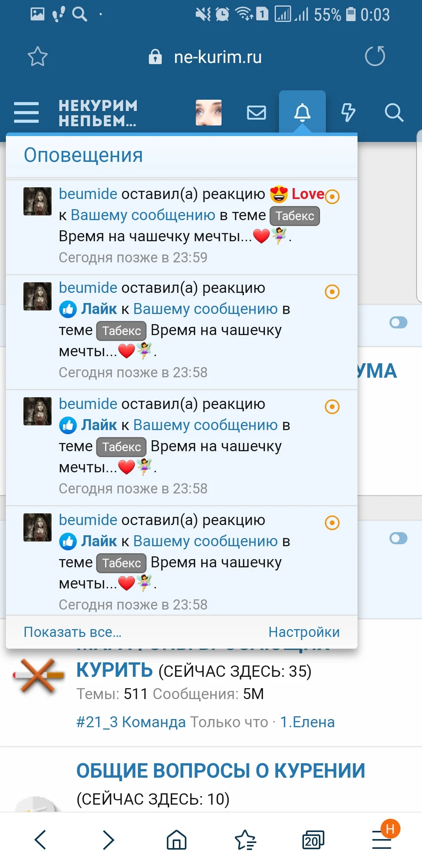422x868 pixels.
Task: Open forum search magnifier icon
Action: (393, 113)
